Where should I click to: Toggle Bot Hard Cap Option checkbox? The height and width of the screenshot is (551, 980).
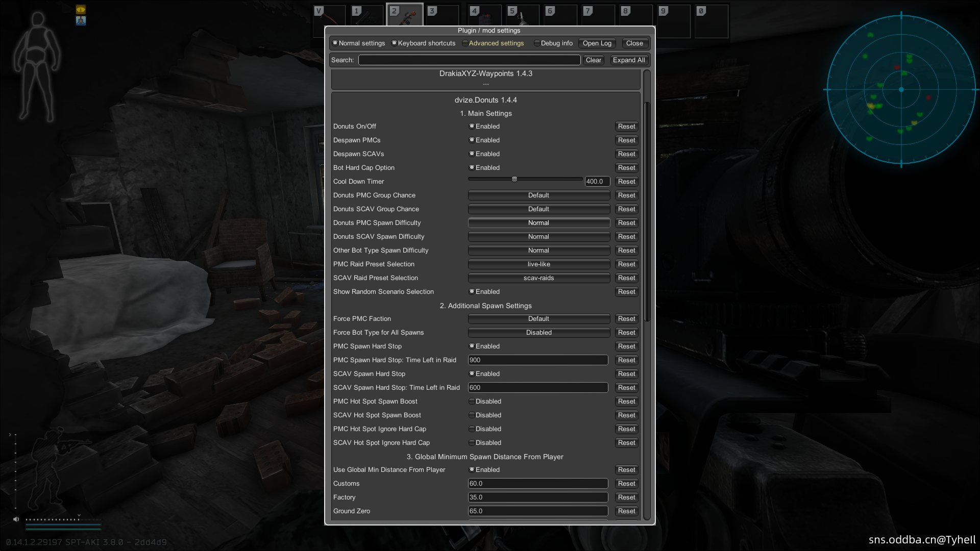[x=472, y=167]
